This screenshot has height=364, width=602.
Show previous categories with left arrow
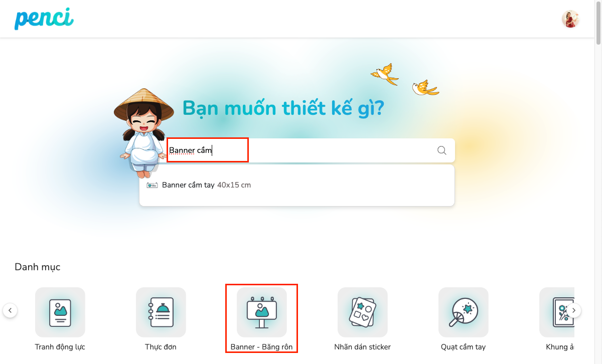coord(10,310)
